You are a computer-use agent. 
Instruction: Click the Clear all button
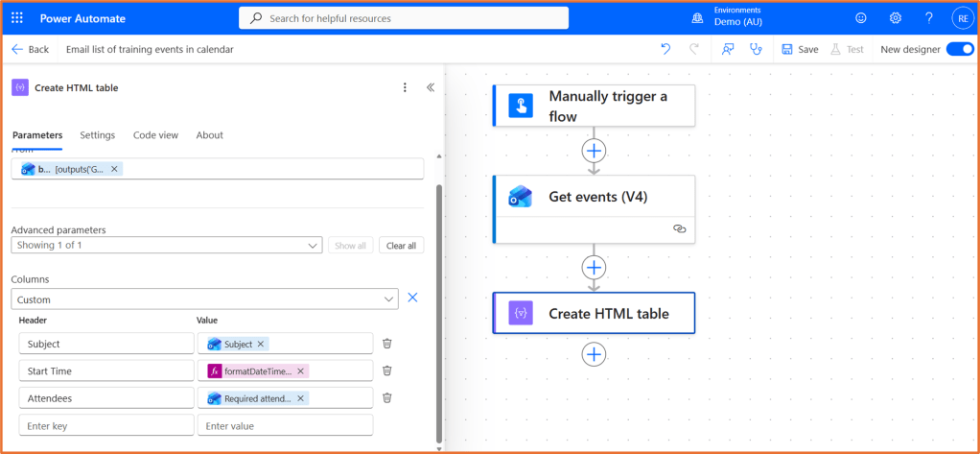tap(401, 246)
